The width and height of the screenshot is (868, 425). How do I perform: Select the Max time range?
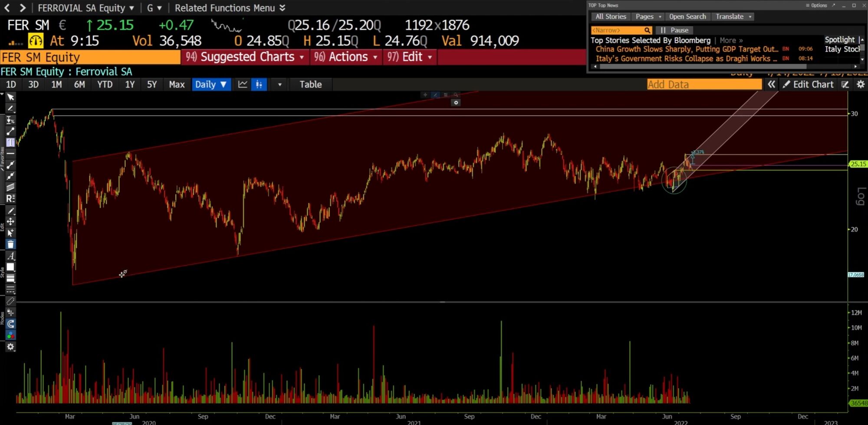coord(177,84)
